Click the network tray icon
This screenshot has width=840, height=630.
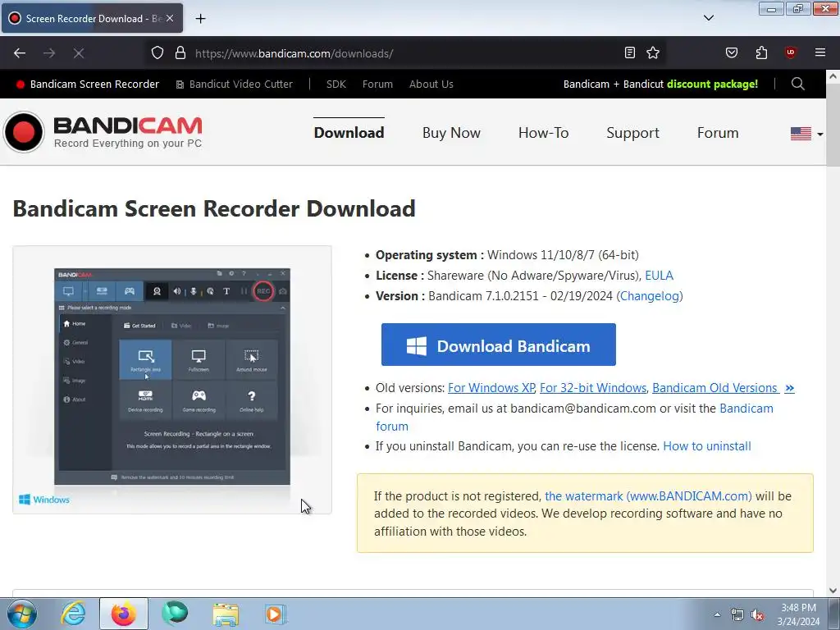click(737, 615)
